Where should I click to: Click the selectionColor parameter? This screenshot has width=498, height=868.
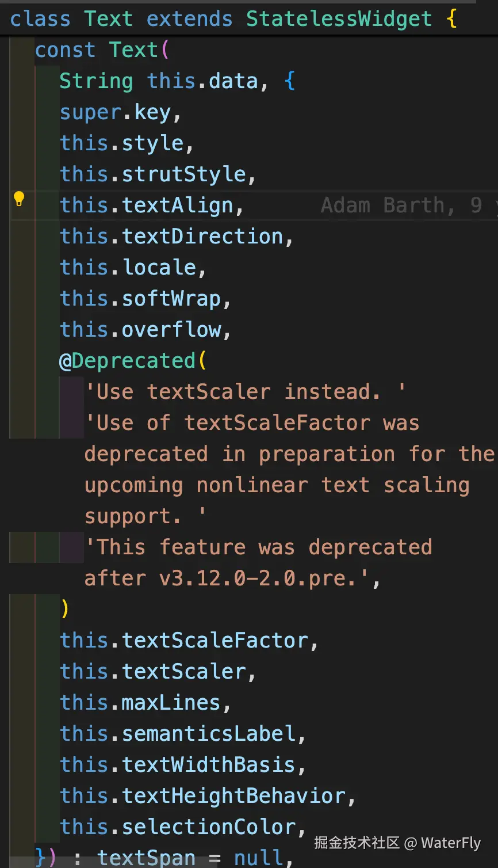coord(208,827)
